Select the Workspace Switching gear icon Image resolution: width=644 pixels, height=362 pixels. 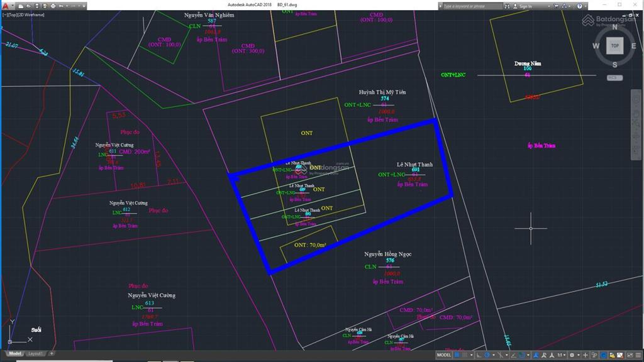(x=572, y=356)
